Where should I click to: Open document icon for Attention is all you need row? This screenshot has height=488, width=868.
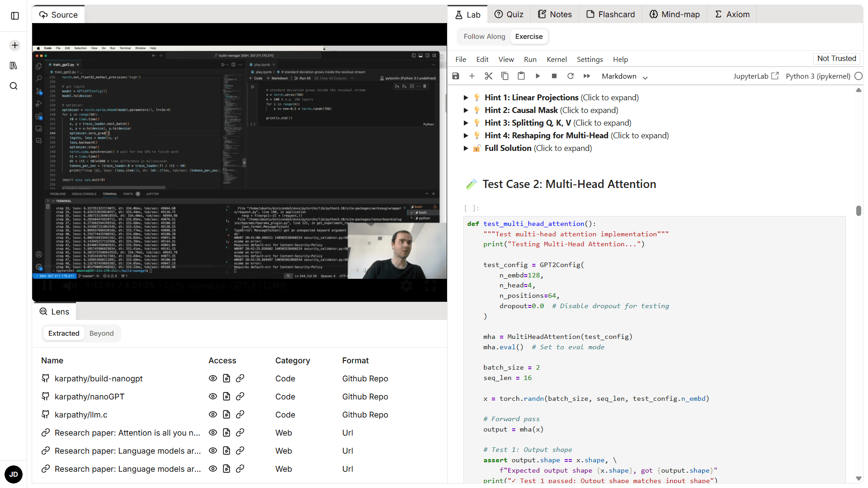click(226, 432)
